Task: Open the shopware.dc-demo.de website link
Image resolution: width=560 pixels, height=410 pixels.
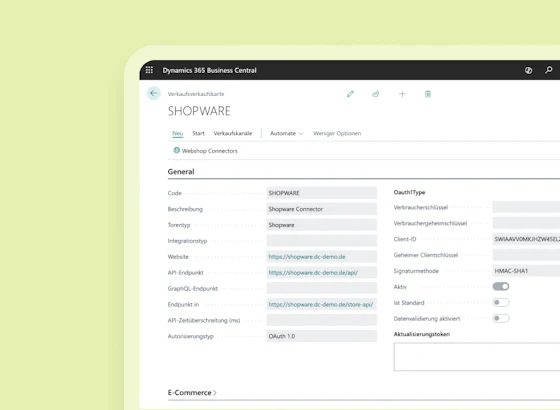Action: 307,257
